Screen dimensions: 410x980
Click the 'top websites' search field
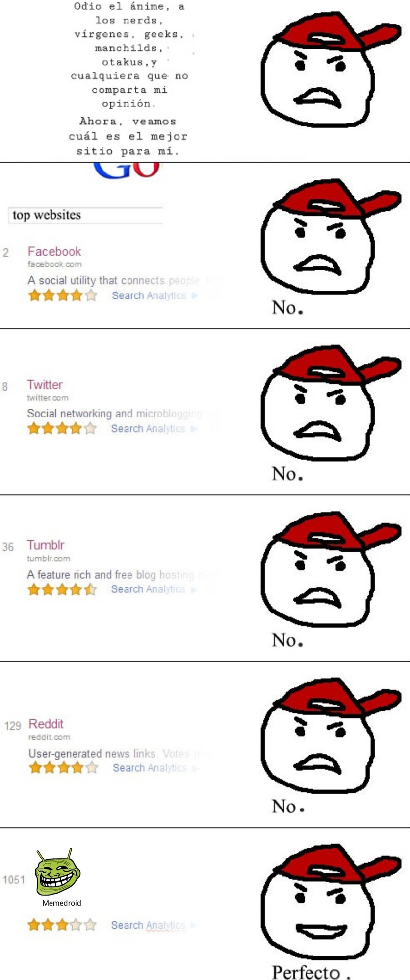tap(85, 215)
